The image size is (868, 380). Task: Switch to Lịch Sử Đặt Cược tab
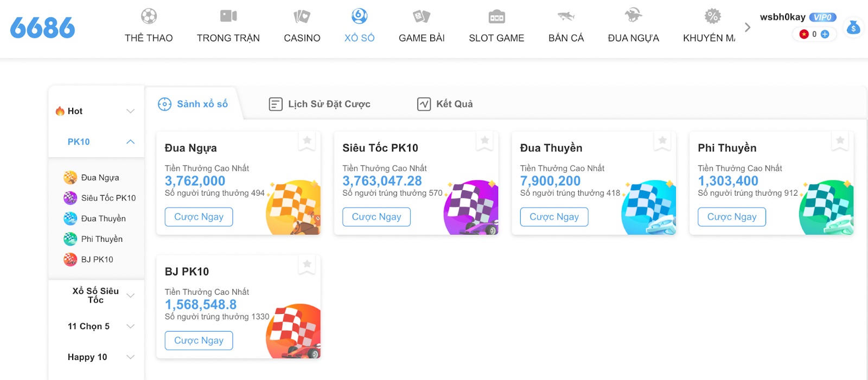coord(320,104)
